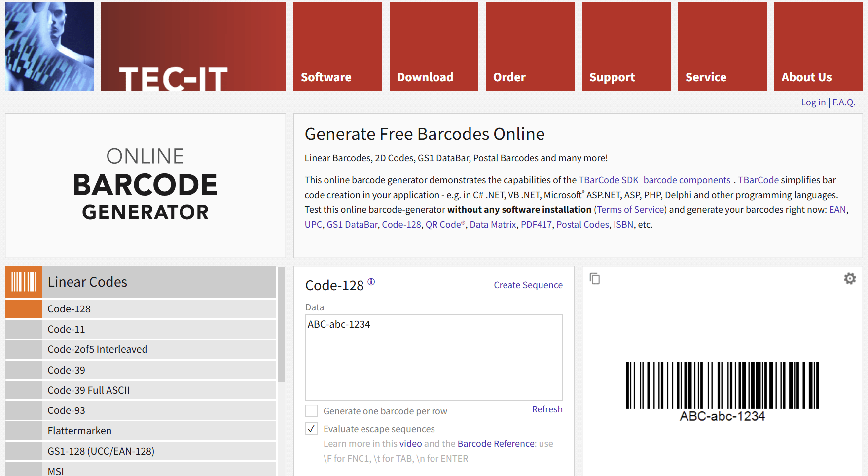Click the Data Matrix link

pos(493,224)
